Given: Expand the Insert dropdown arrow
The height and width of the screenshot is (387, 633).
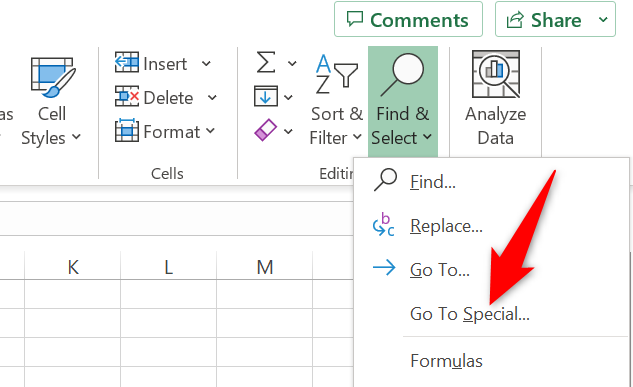Looking at the screenshot, I should (x=206, y=63).
